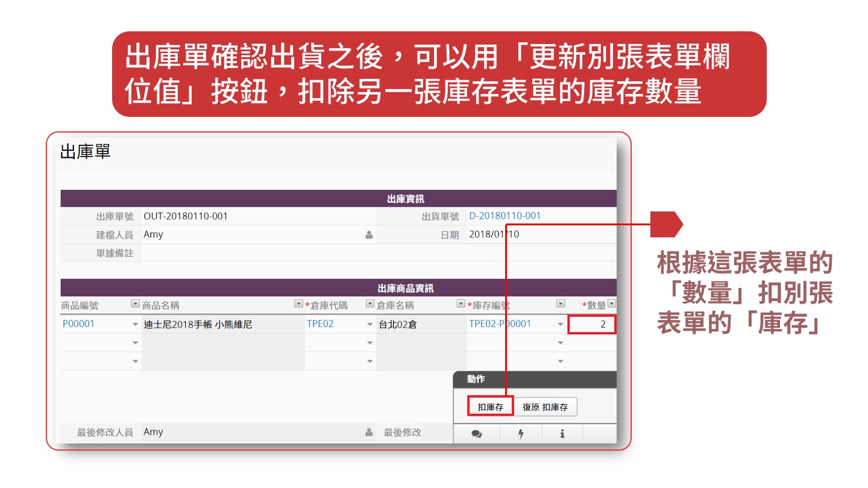The height and width of the screenshot is (488, 868).
Task: Expand the TPE02 warehouse code dropdown
Action: [x=370, y=325]
